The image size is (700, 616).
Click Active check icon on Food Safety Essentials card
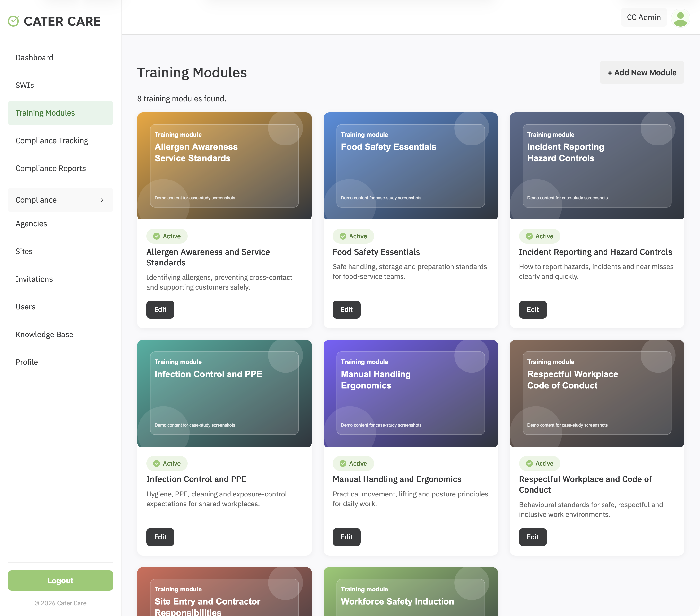tap(343, 236)
